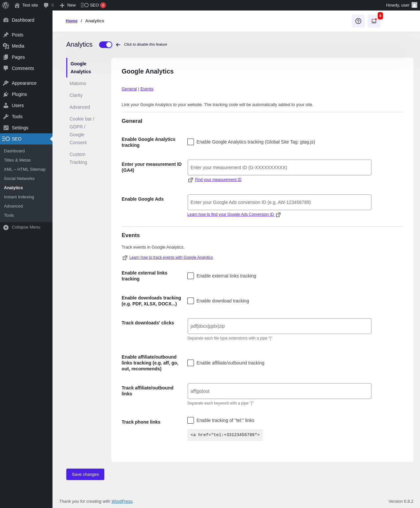Focus the Track affiliate/outbound links field
This screenshot has height=508, width=420.
[x=280, y=391]
